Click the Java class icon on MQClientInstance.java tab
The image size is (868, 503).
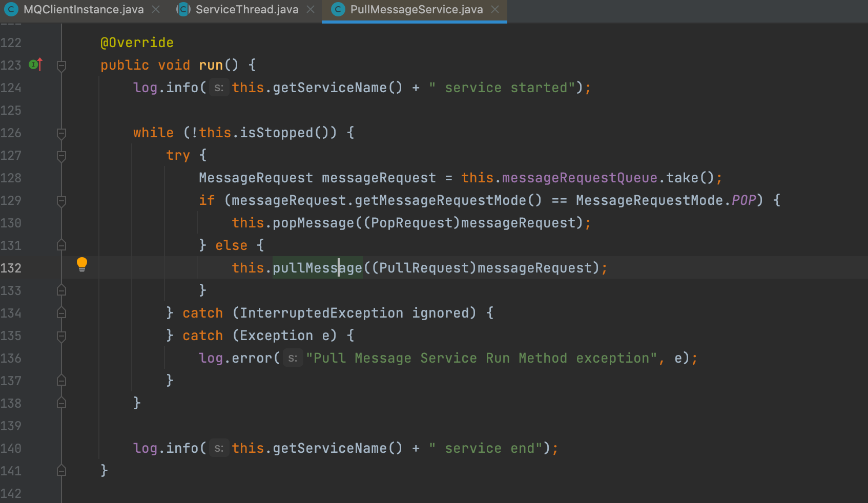coord(11,10)
